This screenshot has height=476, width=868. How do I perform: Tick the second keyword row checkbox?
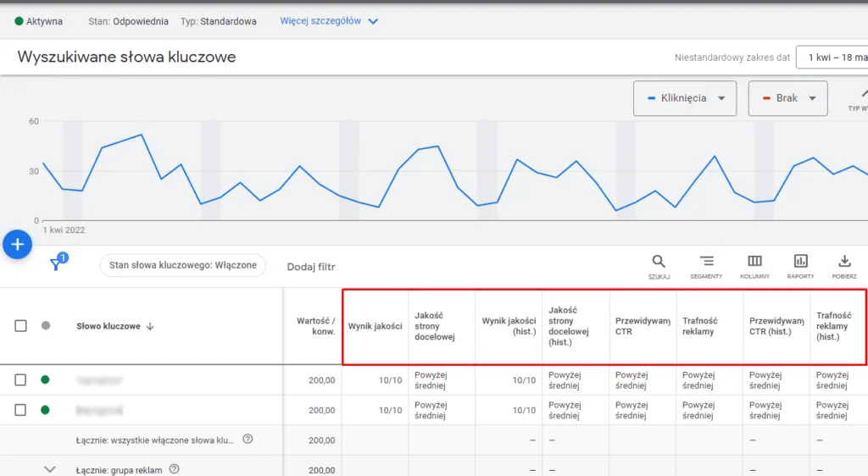20,410
